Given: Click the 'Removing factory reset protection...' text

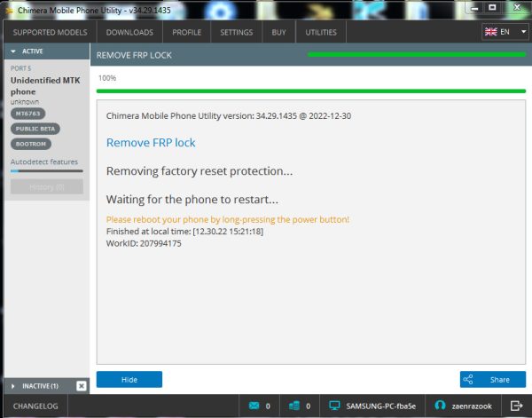Looking at the screenshot, I should [x=199, y=171].
